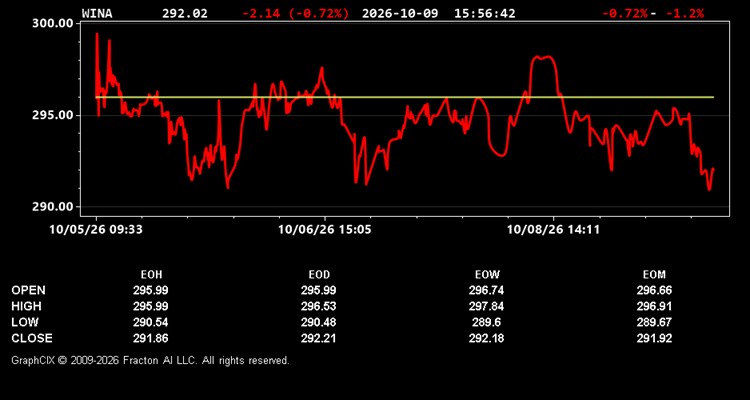Select EOH low value 290.54
Viewport: 750px width, 400px height.
[x=151, y=322]
